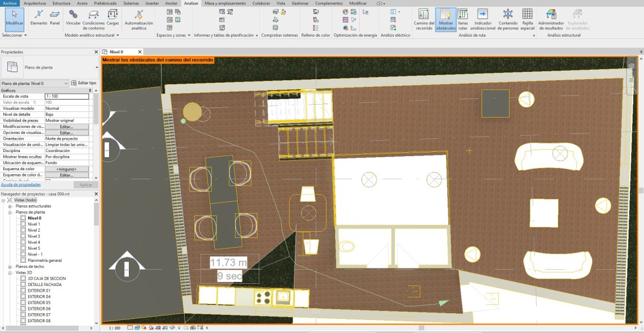Click the Escala de vista input field
This screenshot has height=333, width=644.
tap(67, 97)
